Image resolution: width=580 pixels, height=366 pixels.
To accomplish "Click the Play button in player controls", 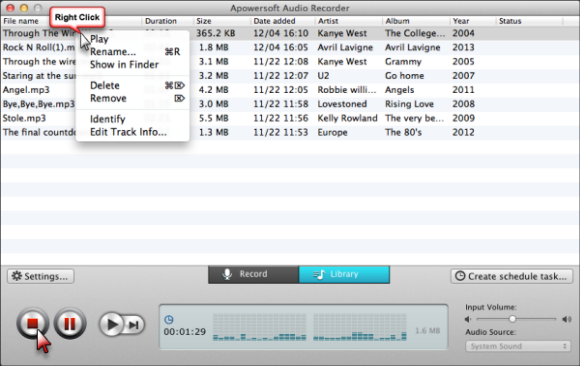I will tap(112, 325).
